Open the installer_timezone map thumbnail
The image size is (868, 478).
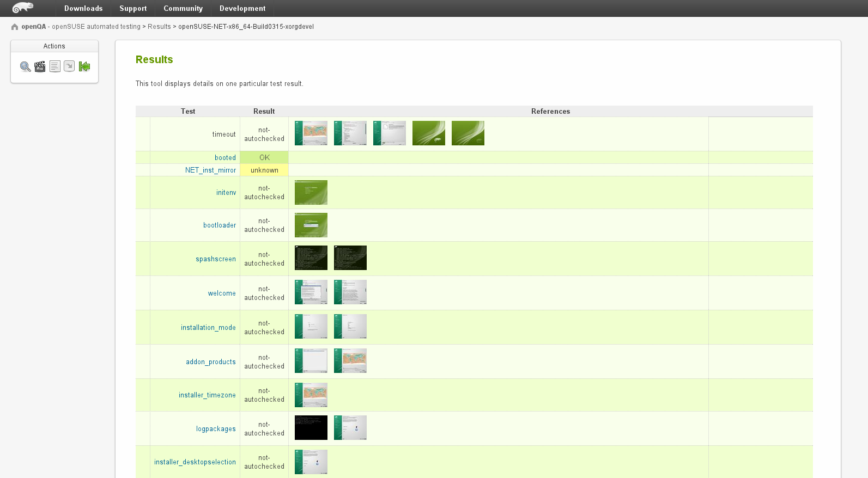[x=311, y=395]
